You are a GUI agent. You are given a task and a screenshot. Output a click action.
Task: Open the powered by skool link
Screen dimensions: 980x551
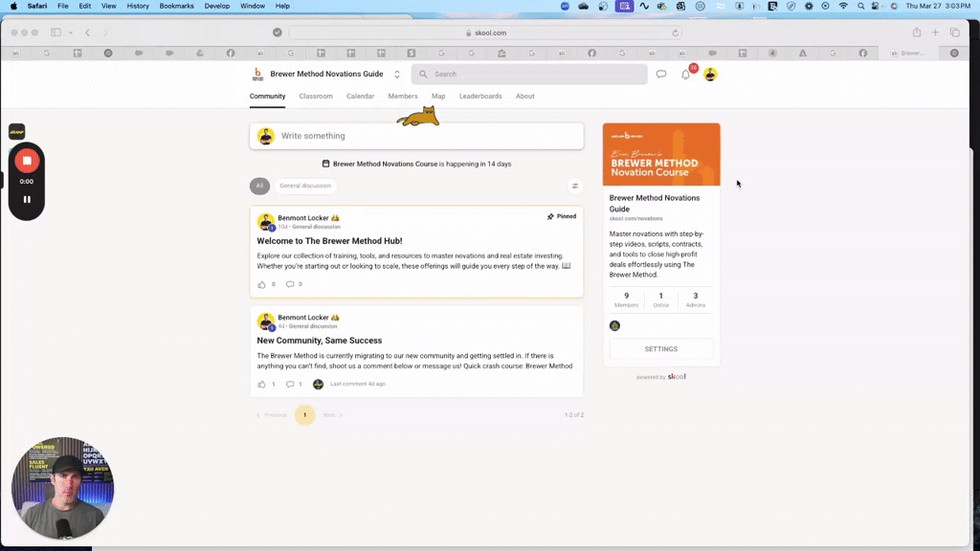click(660, 377)
